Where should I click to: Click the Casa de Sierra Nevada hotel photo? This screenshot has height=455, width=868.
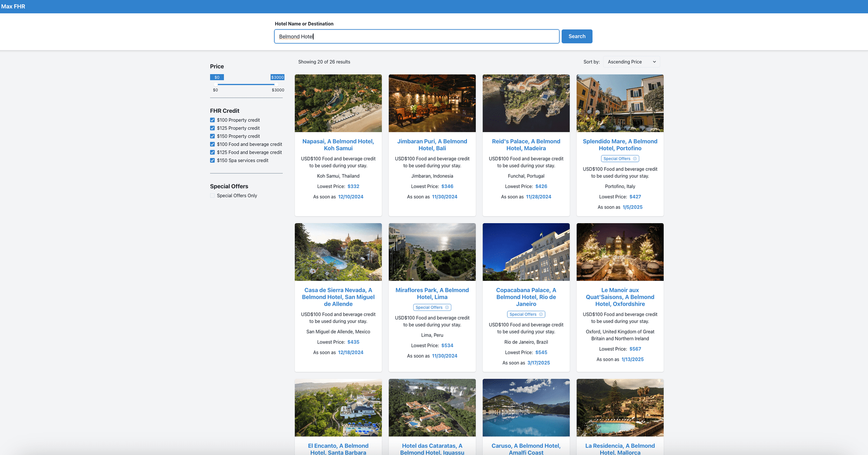coord(338,252)
